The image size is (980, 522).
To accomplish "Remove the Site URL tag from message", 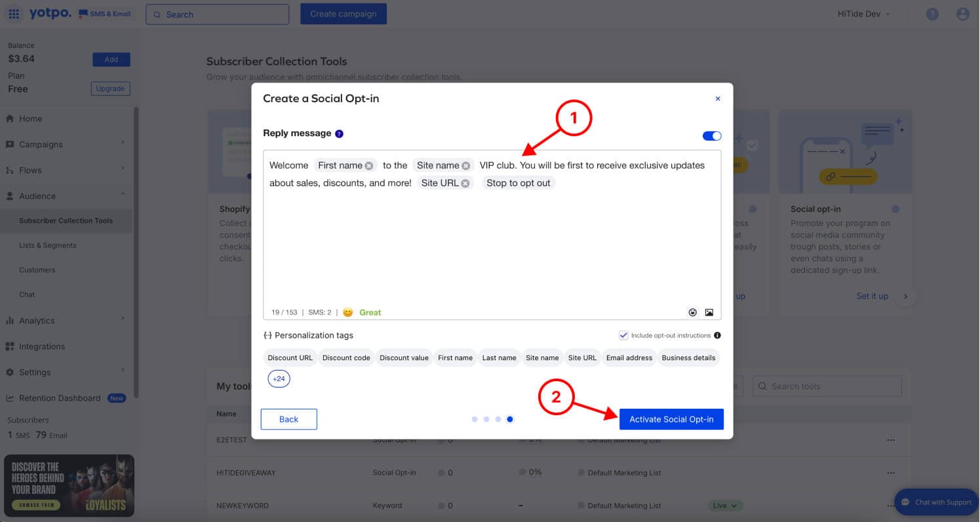I will tap(465, 183).
